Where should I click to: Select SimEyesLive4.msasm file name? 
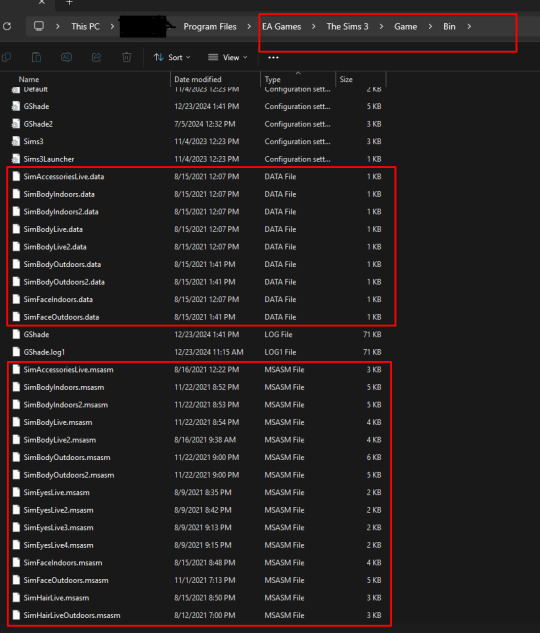(x=58, y=545)
